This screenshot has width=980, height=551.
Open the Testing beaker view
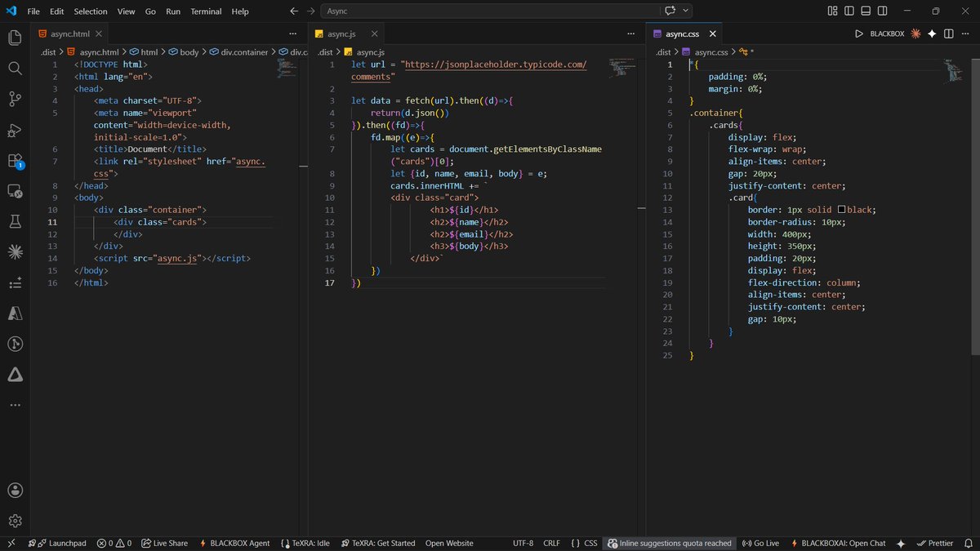point(15,222)
